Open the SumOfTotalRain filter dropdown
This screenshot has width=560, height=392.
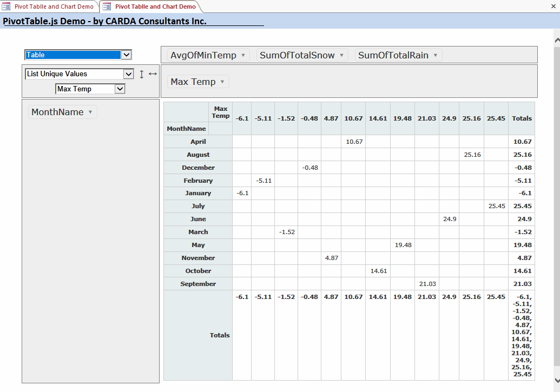click(x=436, y=55)
